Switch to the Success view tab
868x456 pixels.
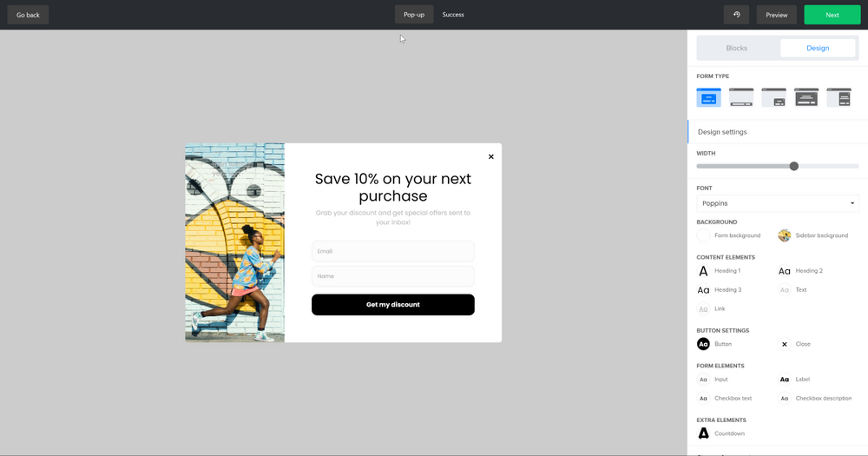click(453, 15)
